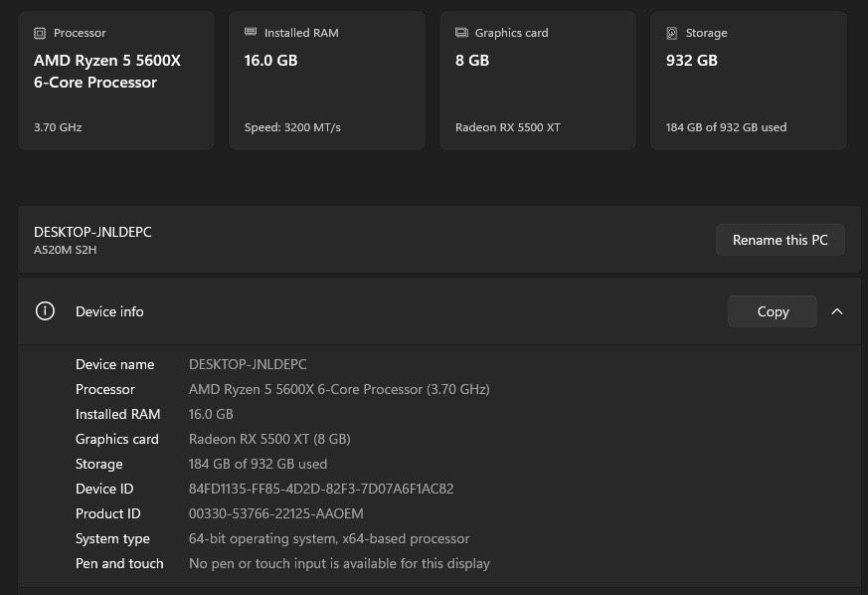
Task: Click the Graphics card icon
Action: click(x=461, y=33)
